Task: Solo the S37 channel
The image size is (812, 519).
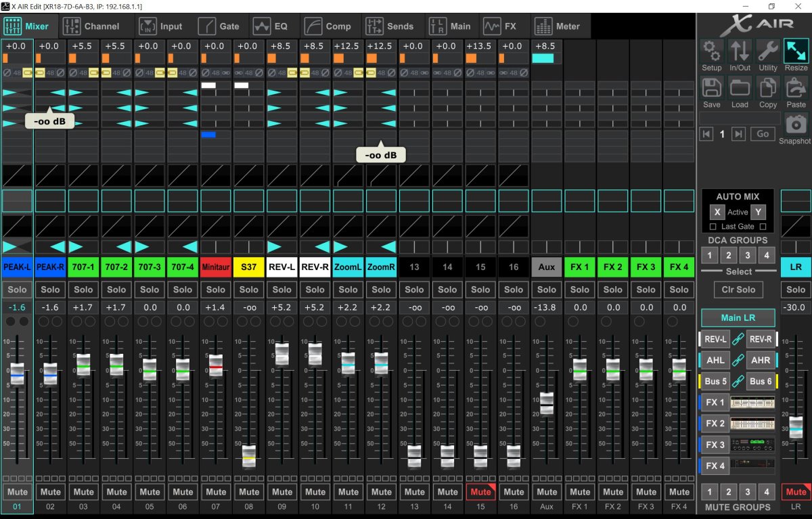Action: tap(249, 290)
